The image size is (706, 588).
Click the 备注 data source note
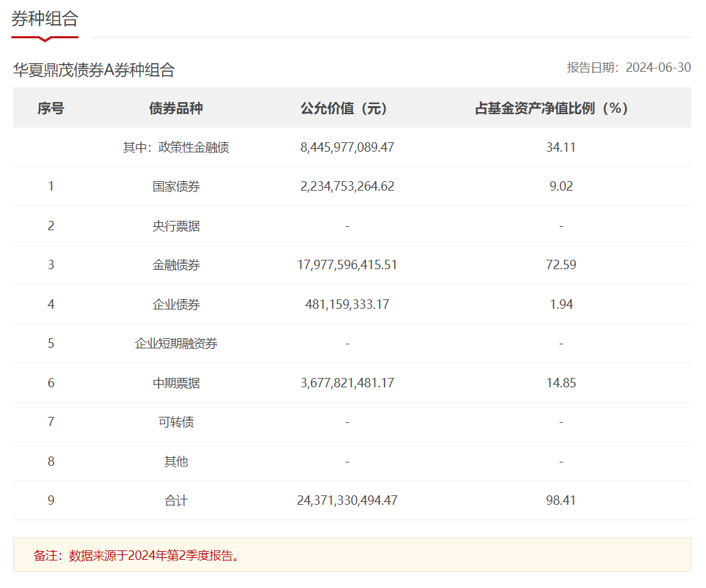click(138, 556)
